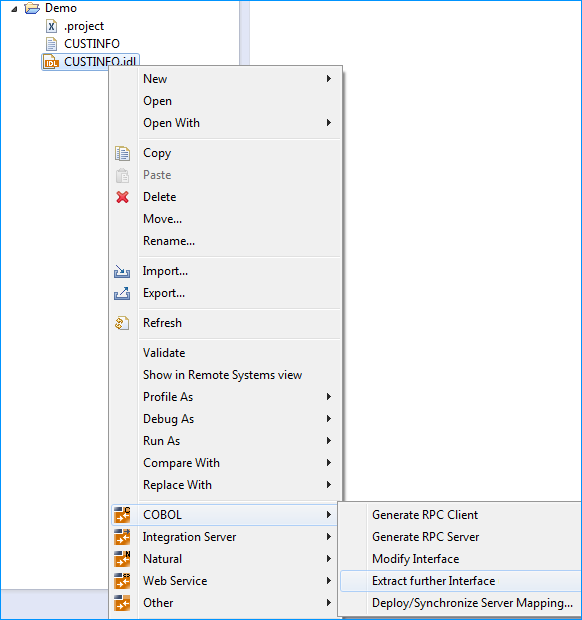
Task: Click the COBOL wrapper icon in context menu
Action: coord(122,515)
